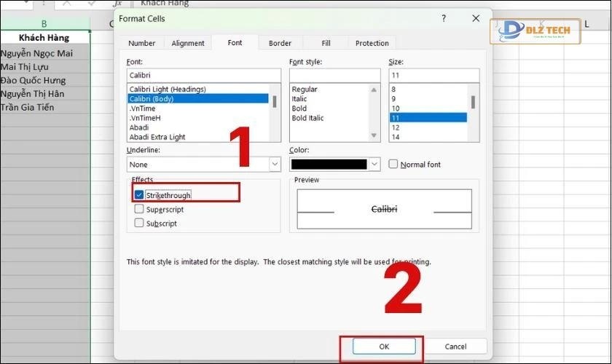Close the Format Cells dialog
This screenshot has height=364, width=612.
click(x=476, y=18)
